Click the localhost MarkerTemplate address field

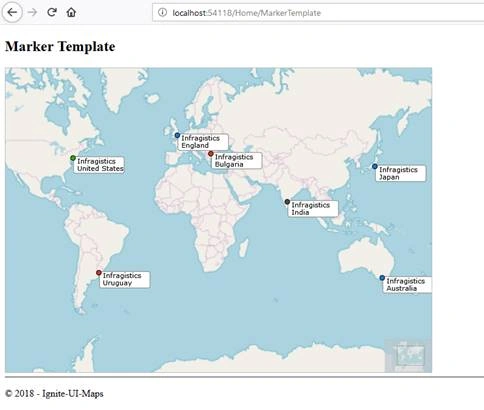[x=318, y=13]
